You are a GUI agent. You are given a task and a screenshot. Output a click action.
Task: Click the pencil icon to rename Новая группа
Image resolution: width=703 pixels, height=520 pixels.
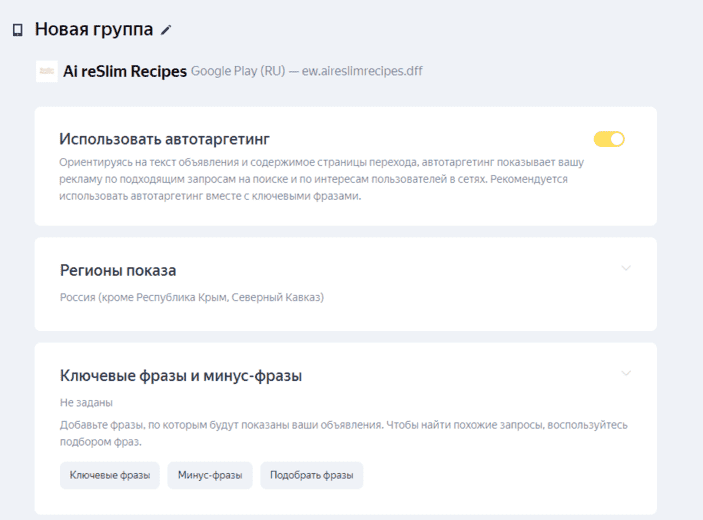[166, 30]
